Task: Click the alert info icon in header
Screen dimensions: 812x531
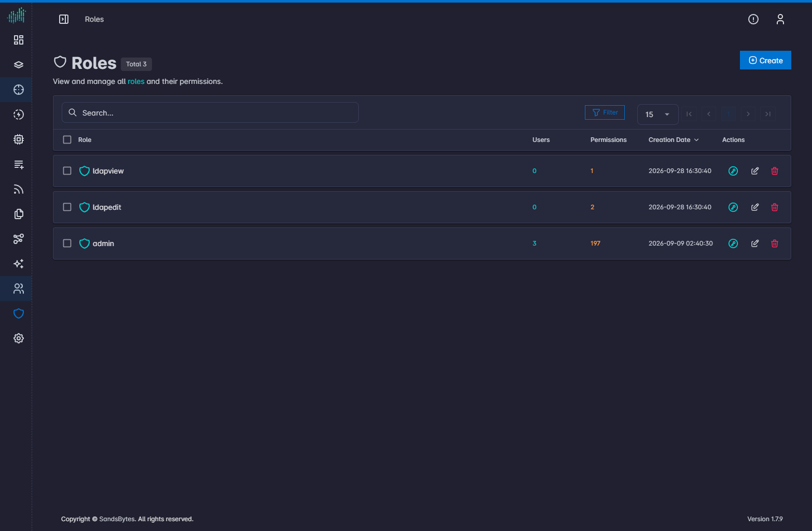Action: click(753, 19)
